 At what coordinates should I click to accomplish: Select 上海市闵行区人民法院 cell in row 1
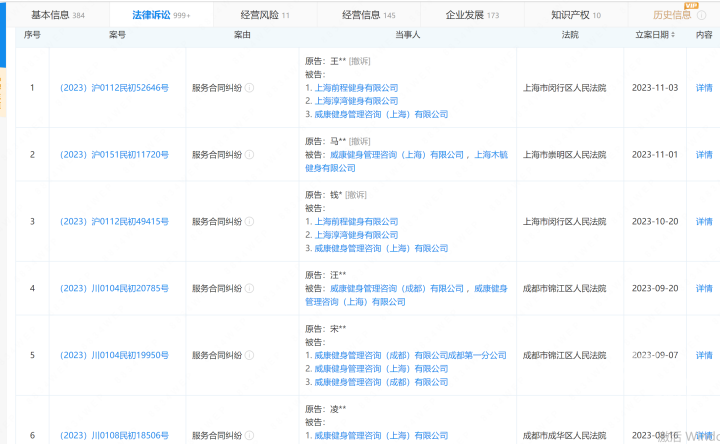click(x=564, y=88)
